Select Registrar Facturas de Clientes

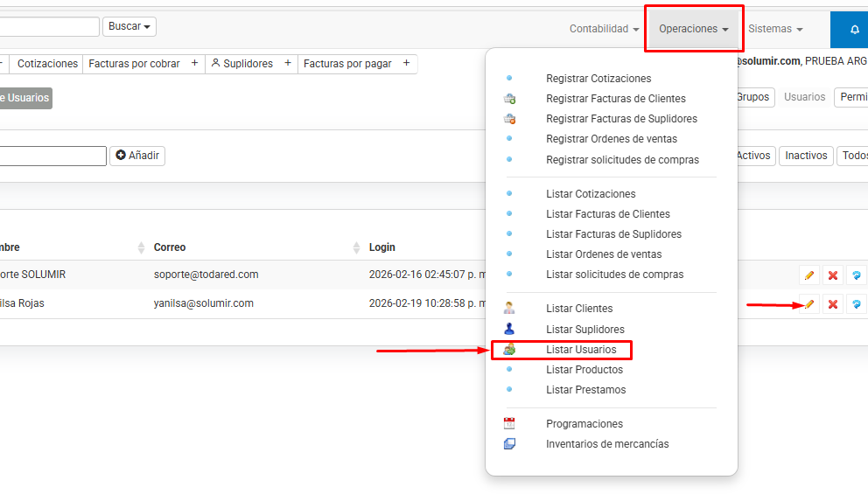coord(615,99)
